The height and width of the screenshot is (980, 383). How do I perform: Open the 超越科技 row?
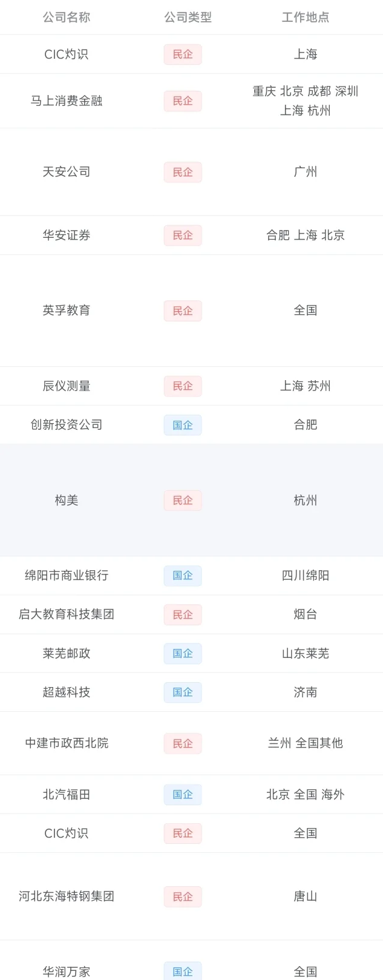click(x=67, y=692)
